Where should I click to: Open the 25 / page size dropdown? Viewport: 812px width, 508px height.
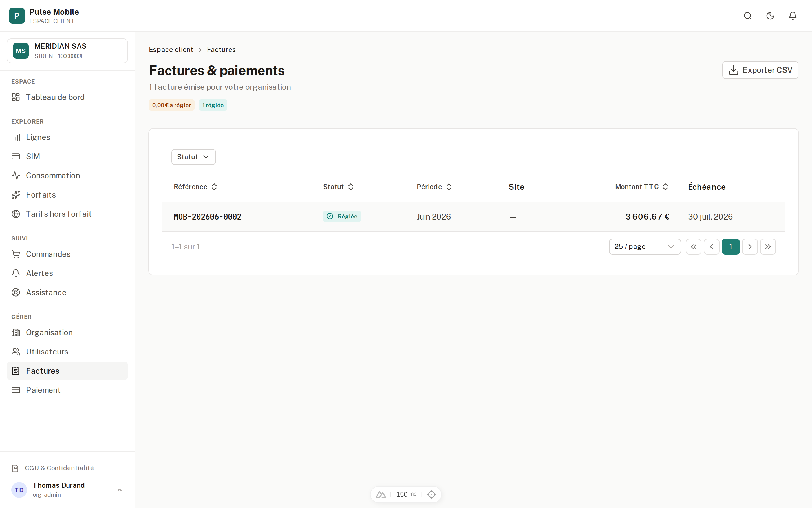tap(645, 247)
